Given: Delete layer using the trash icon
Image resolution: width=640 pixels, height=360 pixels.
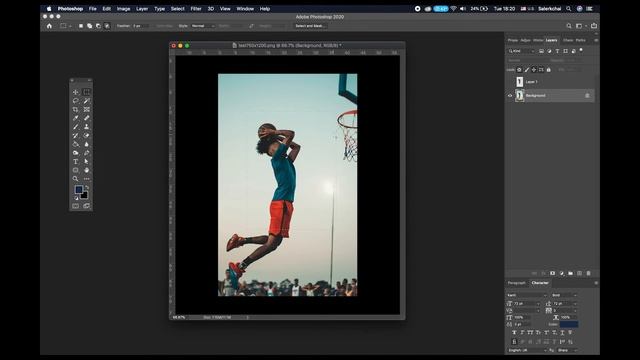Looking at the screenshot, I should (589, 273).
